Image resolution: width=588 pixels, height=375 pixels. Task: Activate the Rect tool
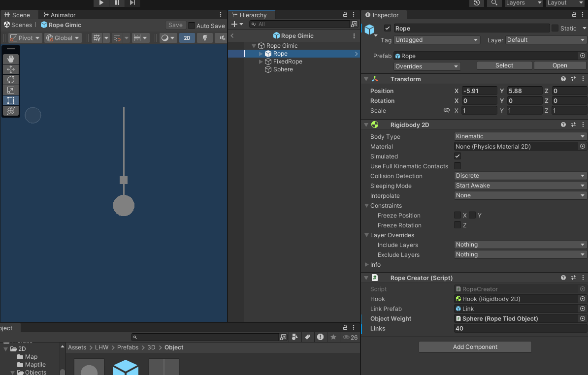(x=11, y=100)
